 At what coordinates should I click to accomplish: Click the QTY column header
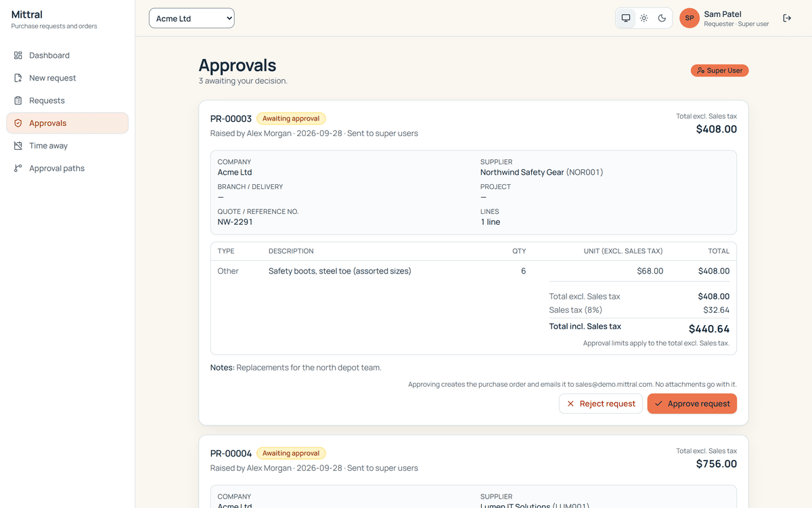(x=519, y=251)
